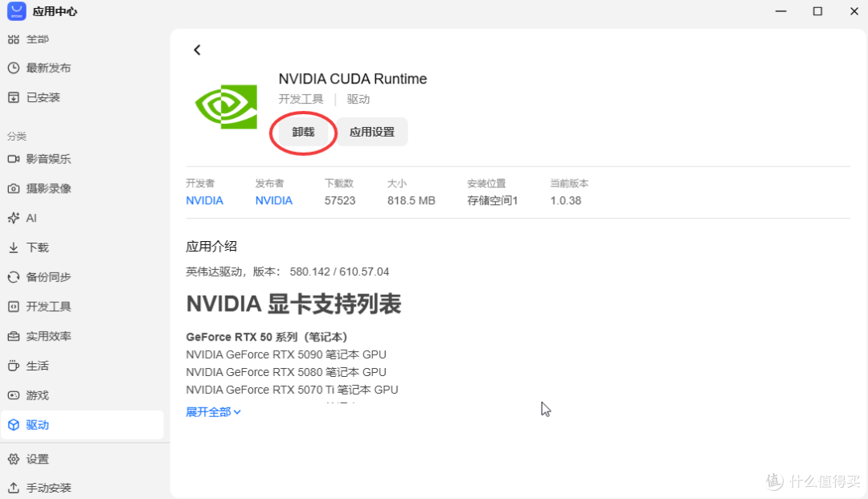Click the sync icon for 备份同步
The width and height of the screenshot is (868, 499).
click(x=14, y=277)
